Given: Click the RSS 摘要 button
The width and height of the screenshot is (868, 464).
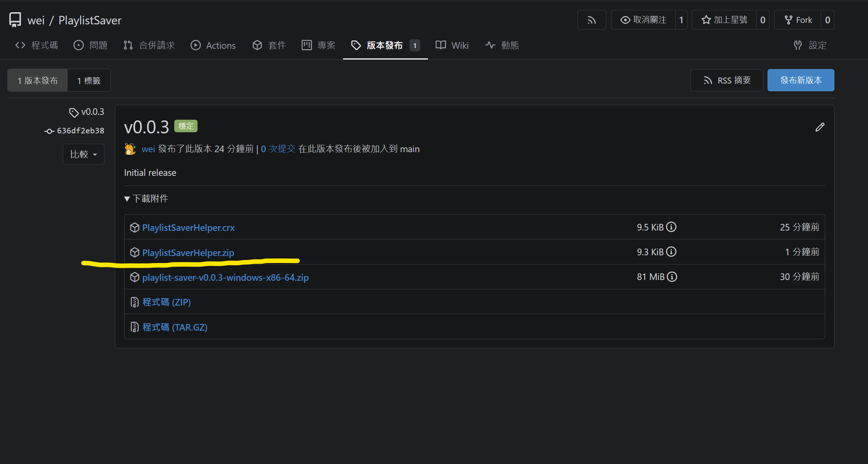Looking at the screenshot, I should pos(727,80).
